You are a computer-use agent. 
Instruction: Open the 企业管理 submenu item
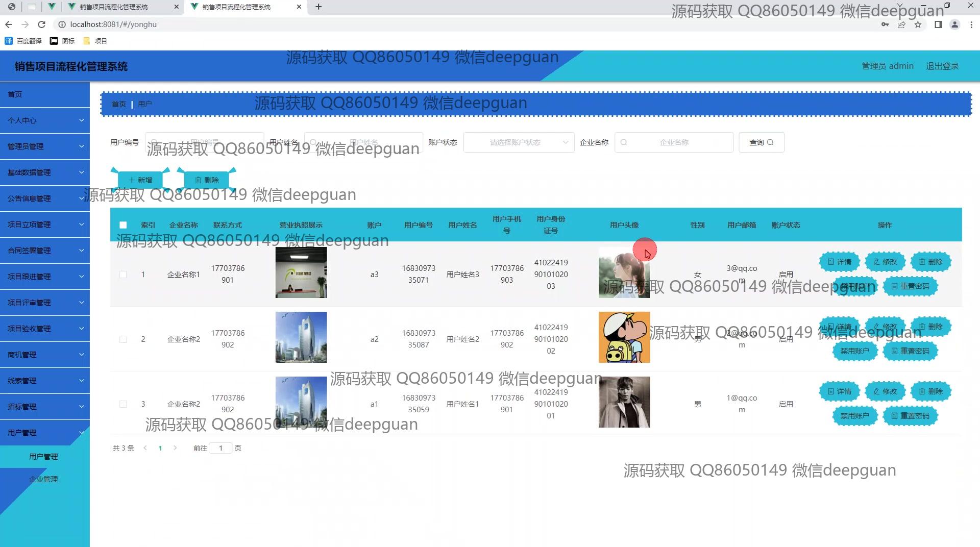(43, 479)
